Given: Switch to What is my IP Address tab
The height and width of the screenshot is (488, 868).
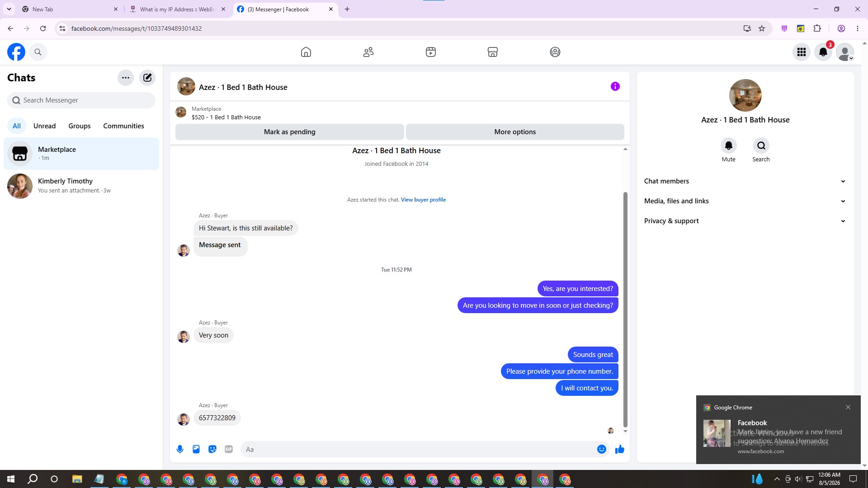Looking at the screenshot, I should pos(177,9).
